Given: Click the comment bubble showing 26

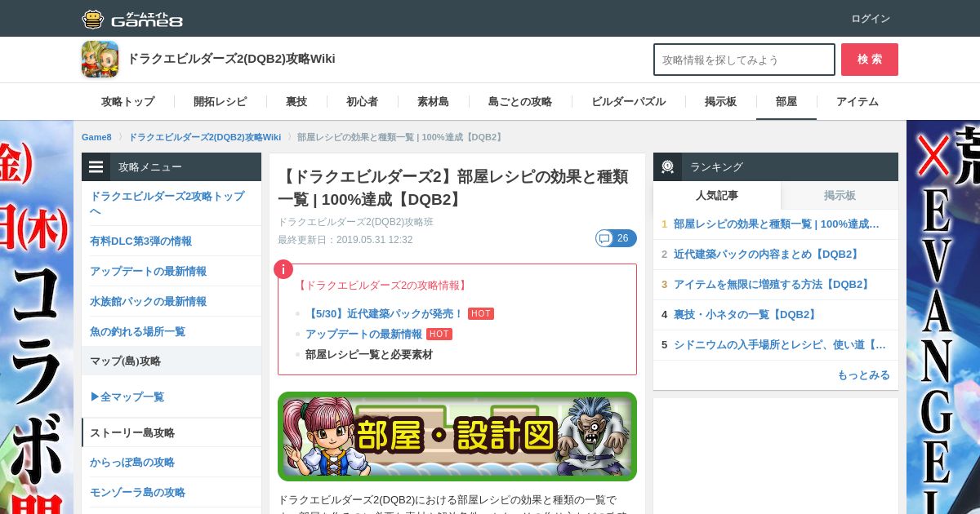Looking at the screenshot, I should click(616, 238).
